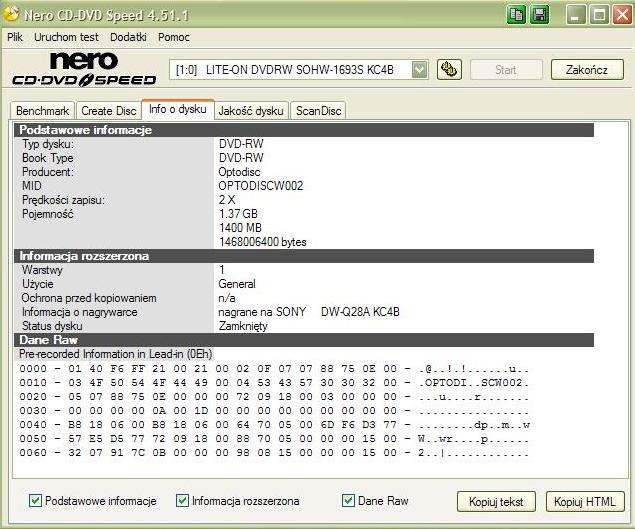Select the Info o dysku tab
The image size is (635, 529).
pos(178,109)
